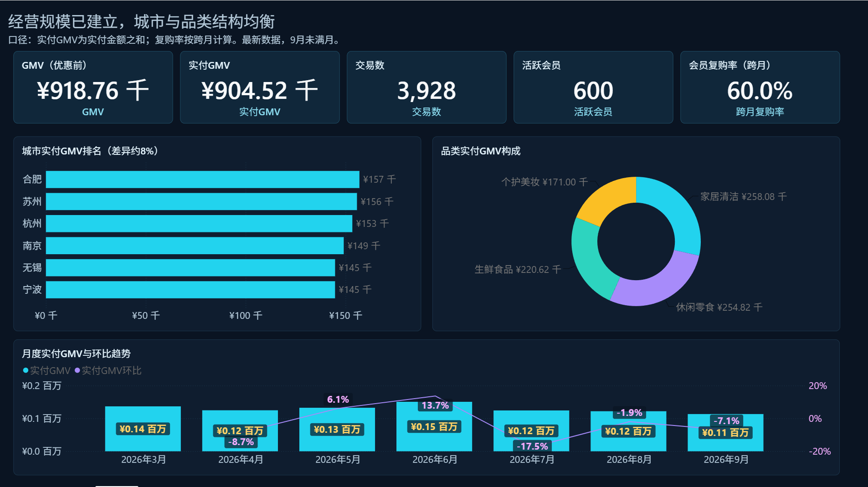
Task: Select the 2026年3月 column labeled ¥0.14 百万
Action: pos(143,429)
